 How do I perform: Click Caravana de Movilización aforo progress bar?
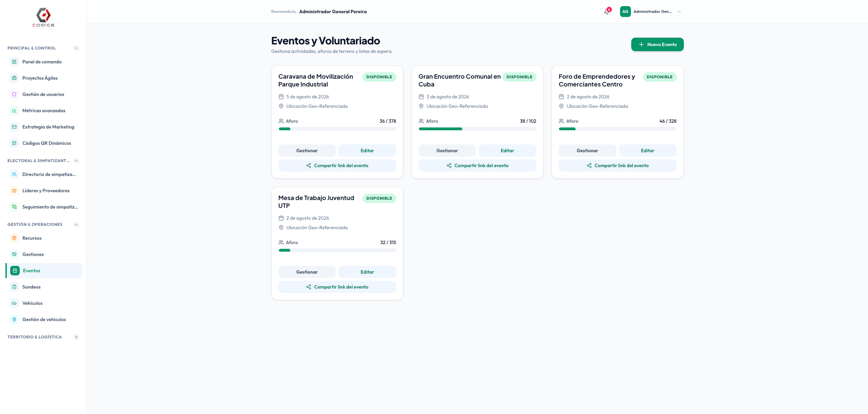(x=337, y=129)
